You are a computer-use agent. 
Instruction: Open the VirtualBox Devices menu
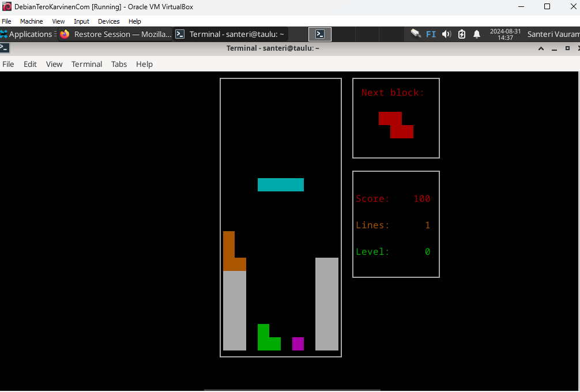point(108,21)
